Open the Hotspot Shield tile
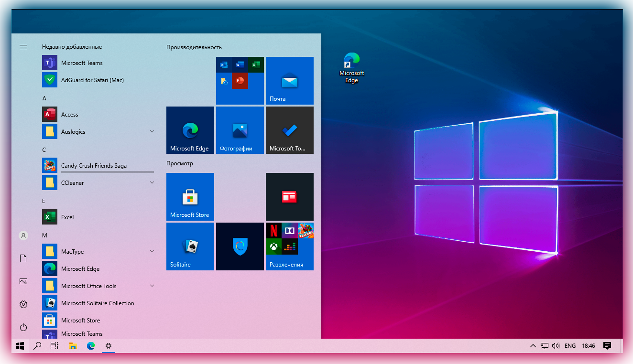 click(x=240, y=246)
